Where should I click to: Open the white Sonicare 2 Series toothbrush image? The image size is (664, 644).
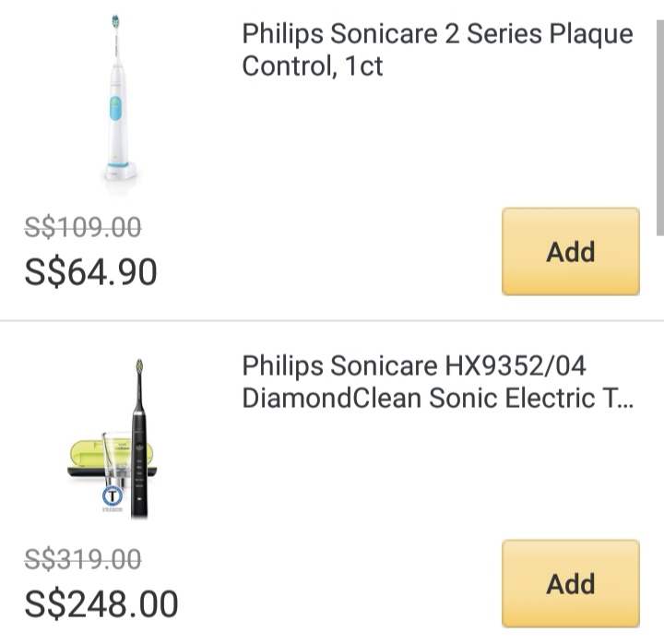(x=118, y=100)
